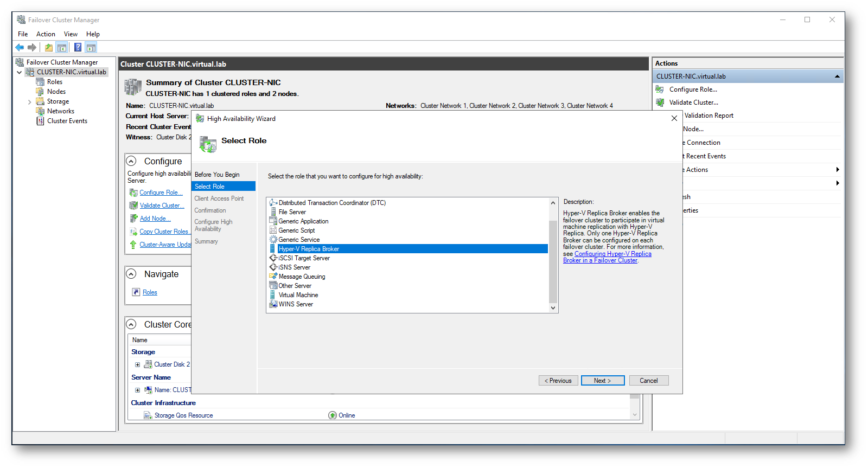Click the green Online status icon
Viewport: 868px width, 468px height.
332,415
